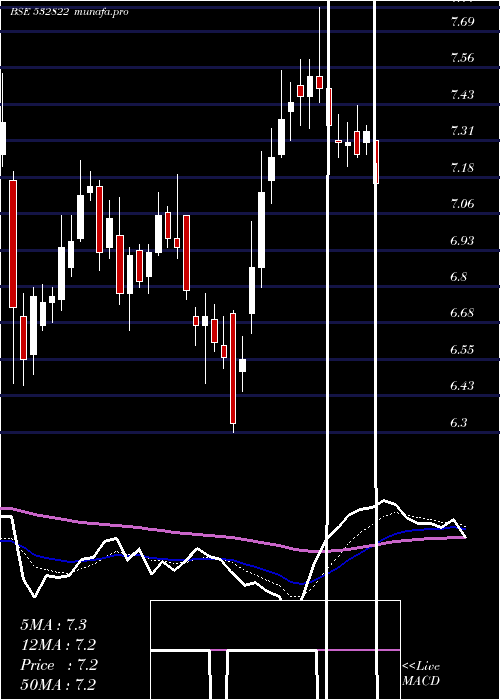Click the 6.3 price axis label
500x700 pixels.
459,422
